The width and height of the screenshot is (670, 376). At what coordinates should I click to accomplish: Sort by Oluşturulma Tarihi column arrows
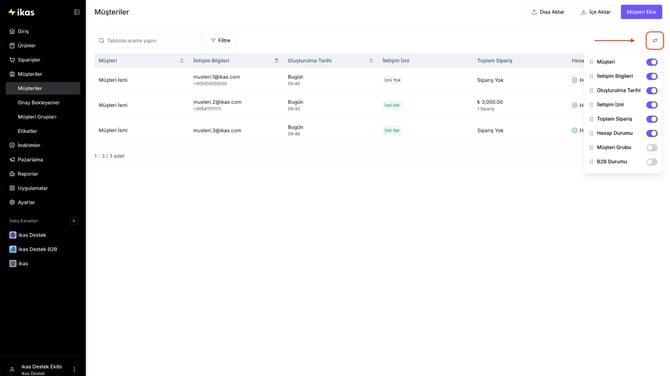point(371,61)
